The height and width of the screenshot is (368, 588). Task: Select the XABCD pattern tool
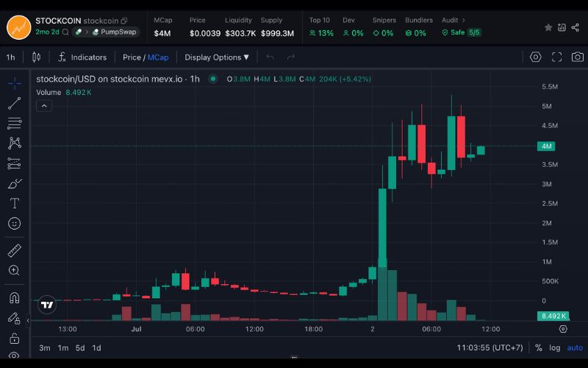pos(14,143)
